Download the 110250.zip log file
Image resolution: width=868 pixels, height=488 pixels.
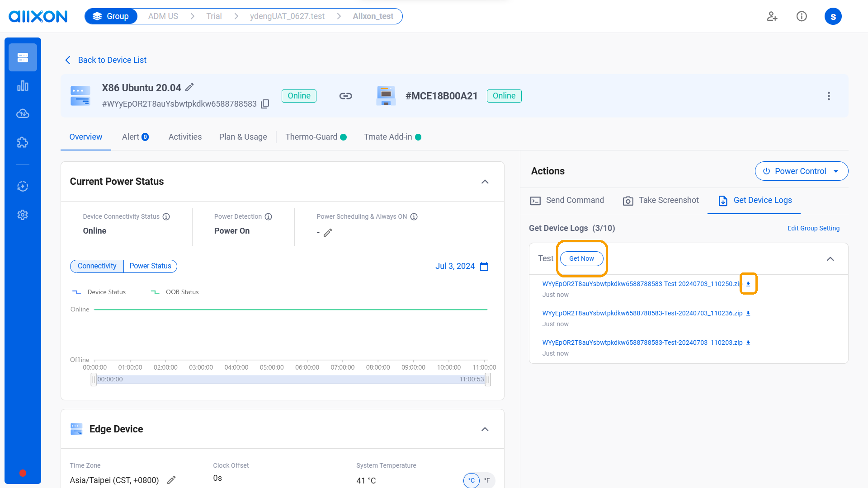point(748,284)
